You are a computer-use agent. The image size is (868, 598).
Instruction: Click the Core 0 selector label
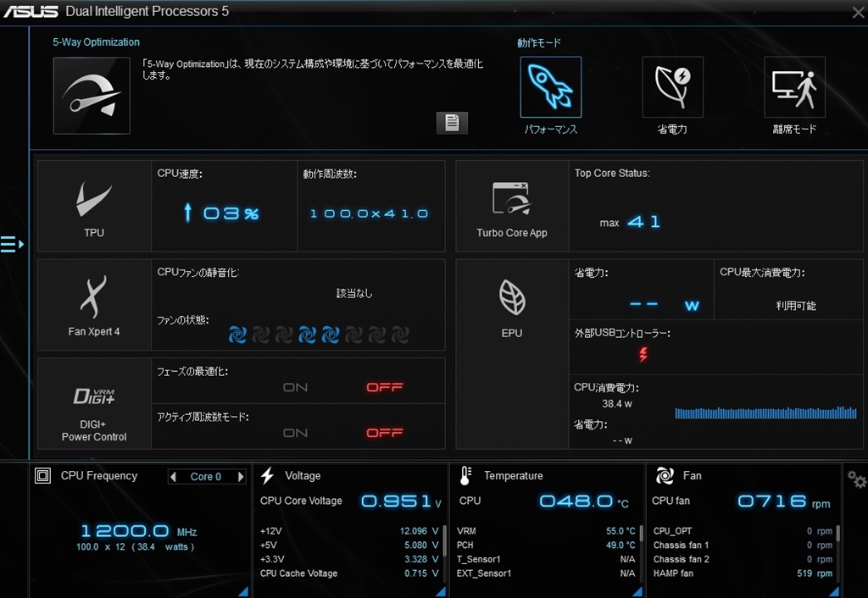tap(206, 477)
